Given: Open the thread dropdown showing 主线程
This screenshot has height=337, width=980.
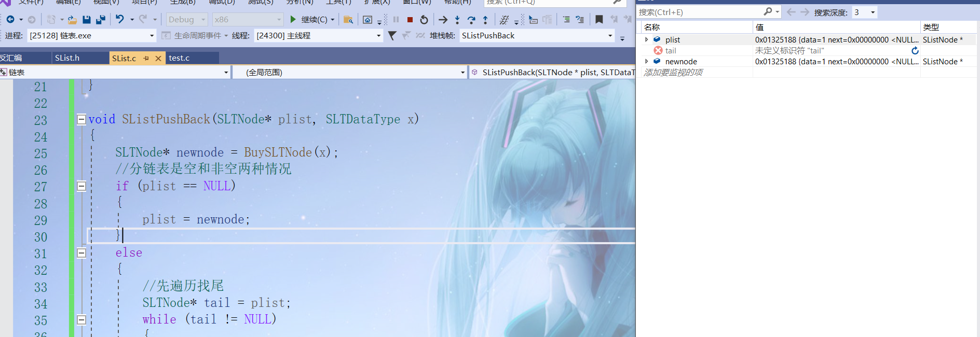Looking at the screenshot, I should click(x=318, y=35).
